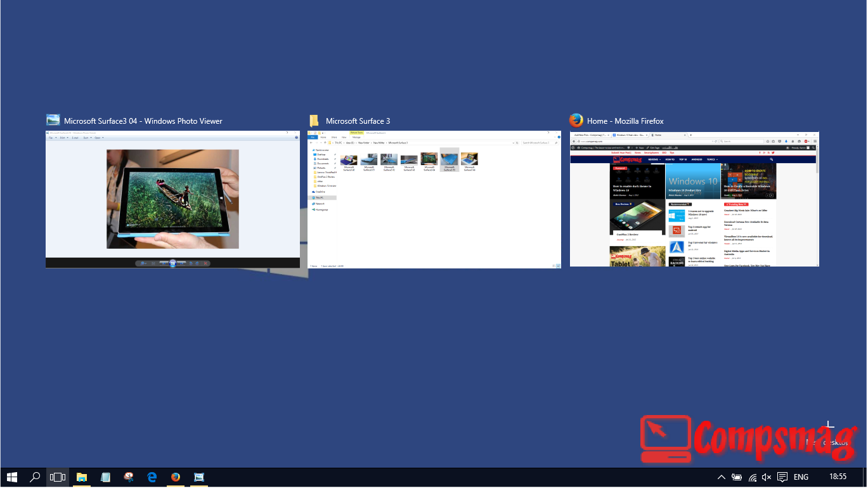This screenshot has width=868, height=488.
Task: Open the clock showing 18:55
Action: coord(838,477)
